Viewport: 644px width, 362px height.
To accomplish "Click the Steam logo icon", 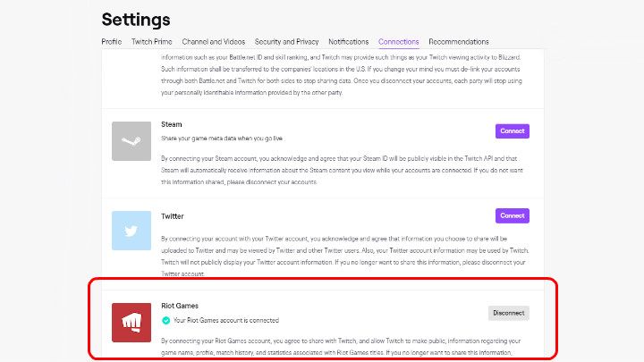I will (131, 141).
